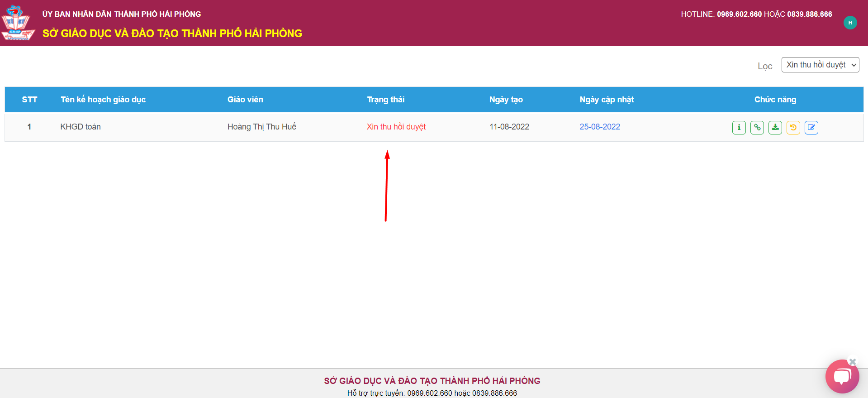Download the KHGD toán plan file
Screen dimensions: 868x398
775,127
